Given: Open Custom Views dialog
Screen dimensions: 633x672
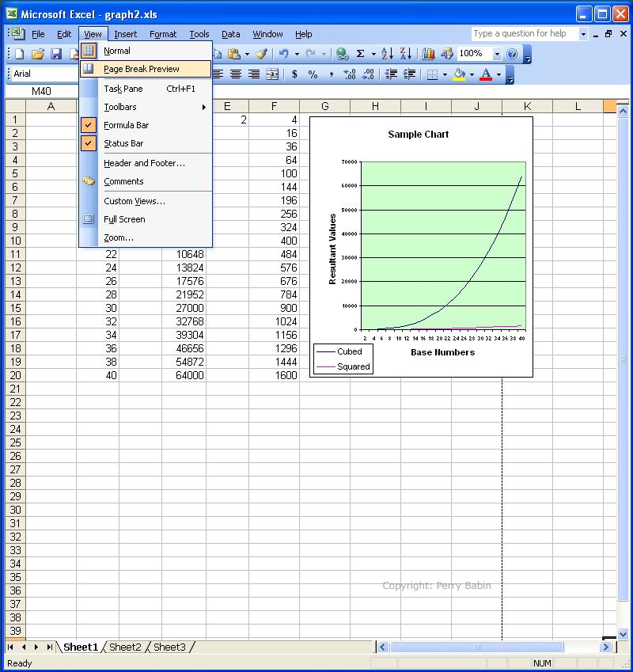Looking at the screenshot, I should (x=146, y=201).
